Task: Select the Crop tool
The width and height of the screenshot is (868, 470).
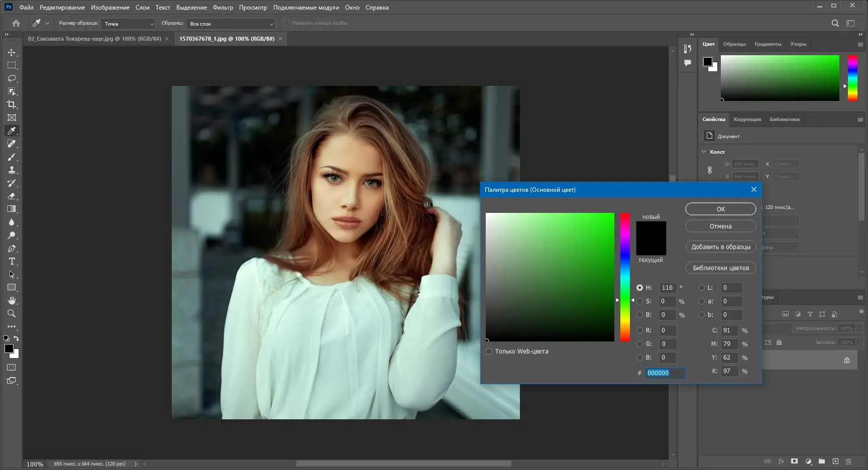Action: tap(12, 104)
